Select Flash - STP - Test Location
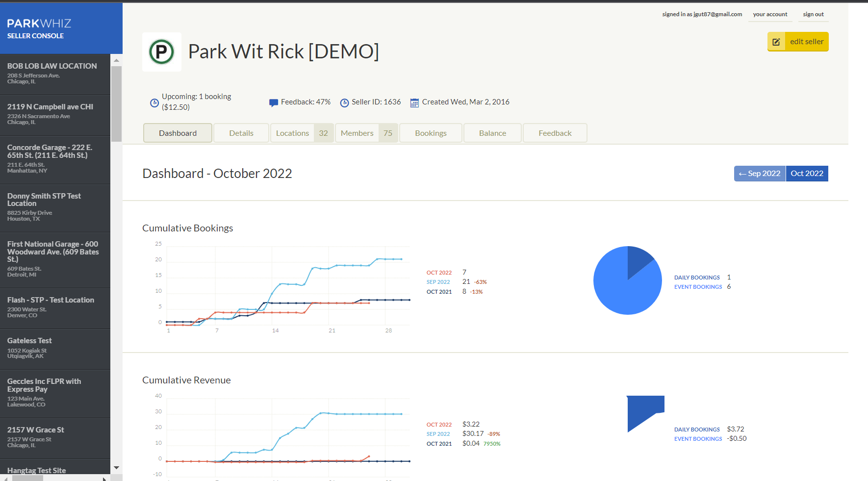This screenshot has height=481, width=868. pos(55,308)
